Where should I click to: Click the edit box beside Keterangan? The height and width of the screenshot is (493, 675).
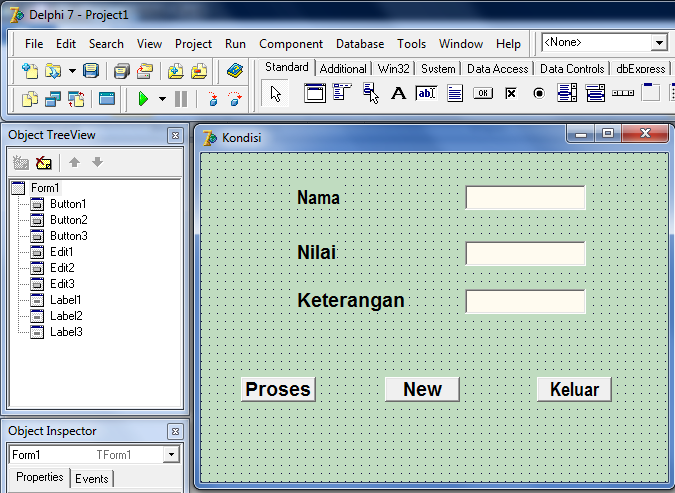(525, 301)
